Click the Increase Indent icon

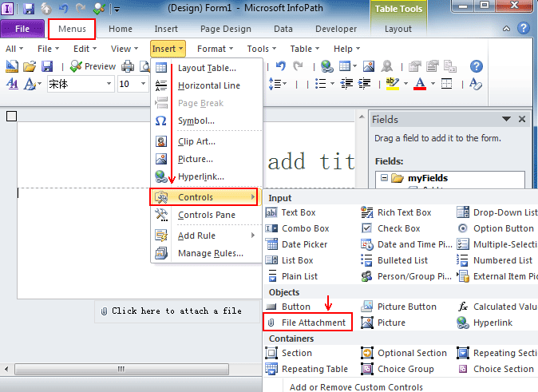pyautogui.click(x=364, y=84)
